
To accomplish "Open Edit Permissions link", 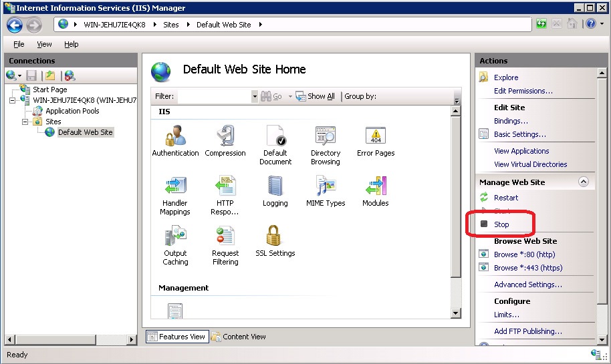I will pos(523,91).
